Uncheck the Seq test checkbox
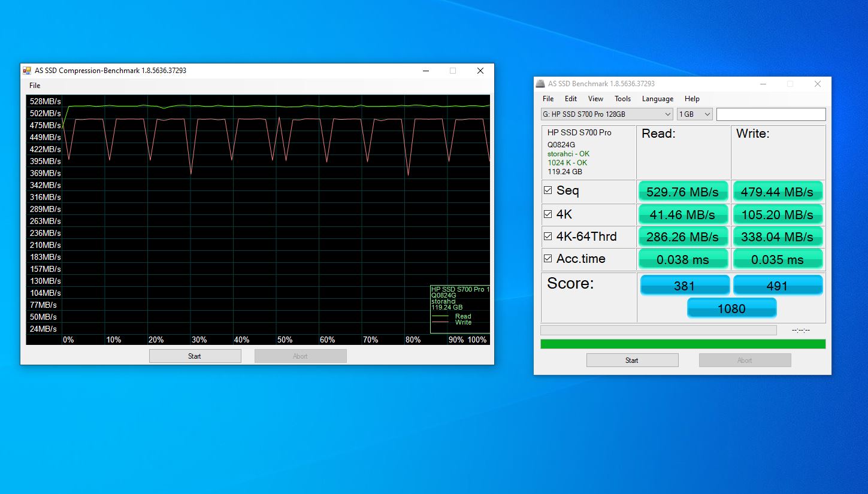 548,190
